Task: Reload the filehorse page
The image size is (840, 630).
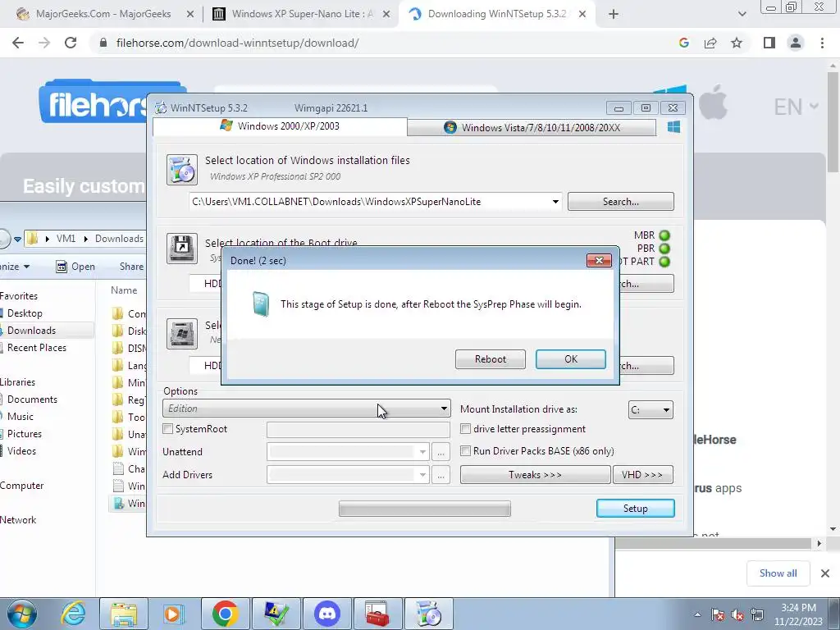Action: (x=71, y=43)
